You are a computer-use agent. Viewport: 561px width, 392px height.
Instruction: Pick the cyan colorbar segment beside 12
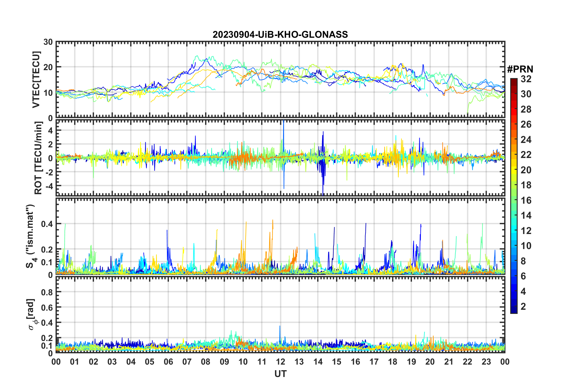514,230
